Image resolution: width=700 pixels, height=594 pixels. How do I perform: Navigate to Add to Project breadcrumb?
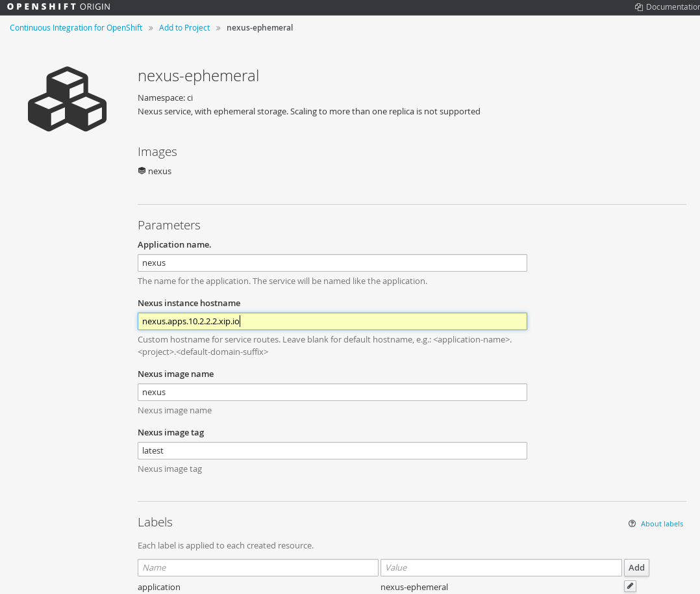point(184,28)
